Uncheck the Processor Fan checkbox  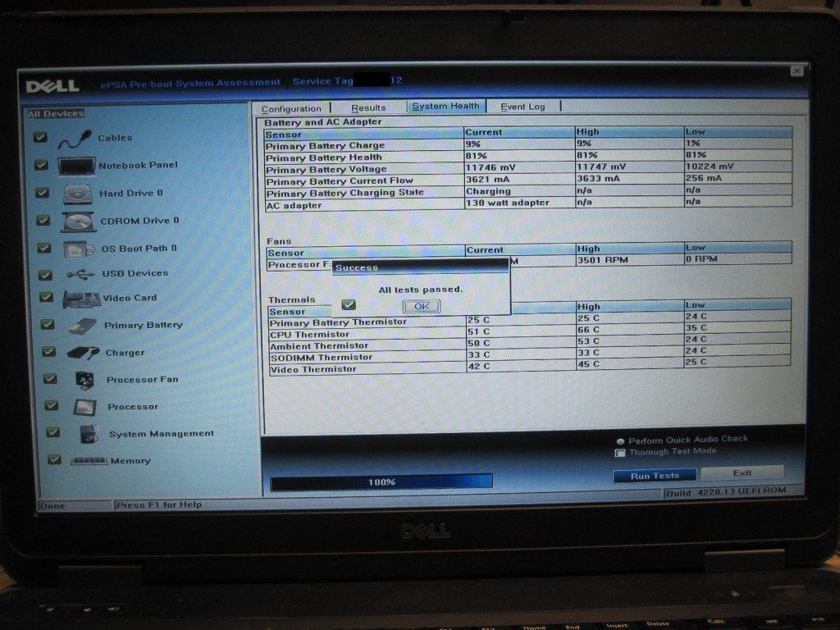point(50,379)
